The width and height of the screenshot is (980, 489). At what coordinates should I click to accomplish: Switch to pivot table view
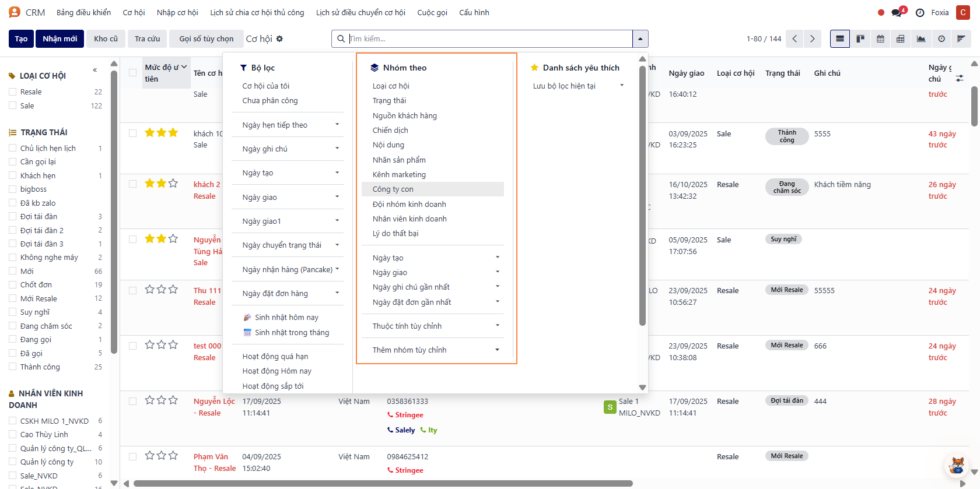pyautogui.click(x=901, y=39)
